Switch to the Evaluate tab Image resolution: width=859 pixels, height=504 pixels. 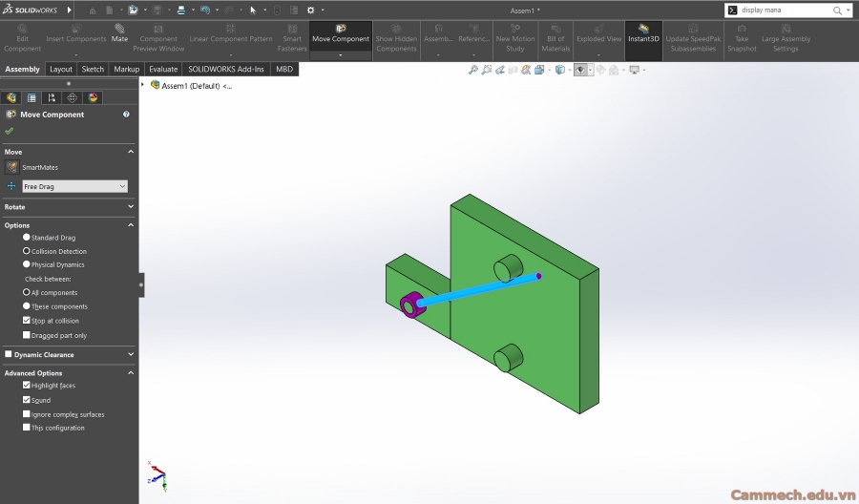coord(163,69)
